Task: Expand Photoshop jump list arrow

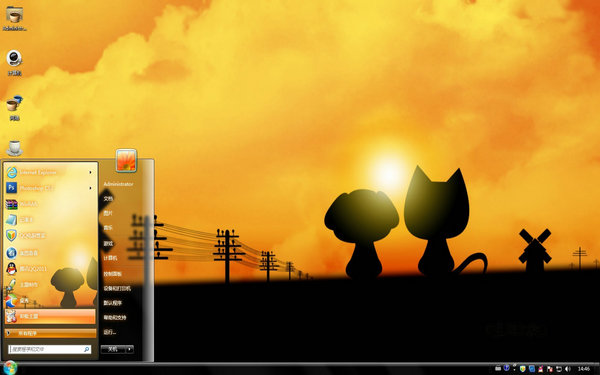Action: pos(90,188)
